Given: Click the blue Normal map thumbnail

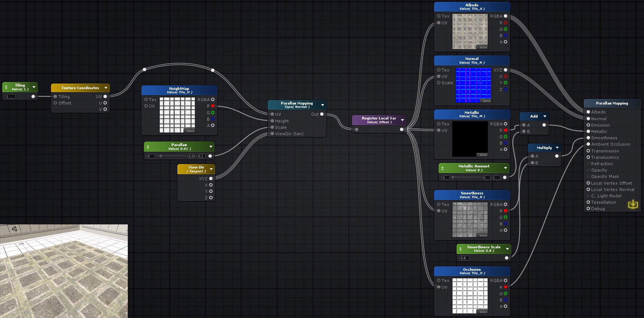Looking at the screenshot, I should point(473,85).
